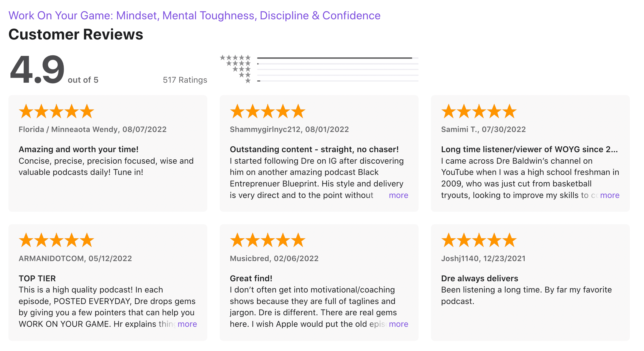Click the orange stars on Samimi T.'s review

(479, 112)
